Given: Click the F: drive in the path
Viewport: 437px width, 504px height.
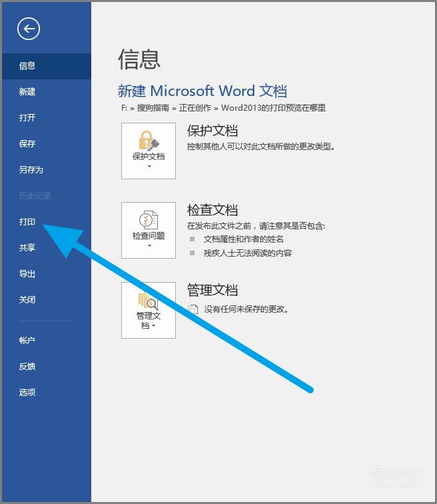Looking at the screenshot, I should pyautogui.click(x=124, y=108).
